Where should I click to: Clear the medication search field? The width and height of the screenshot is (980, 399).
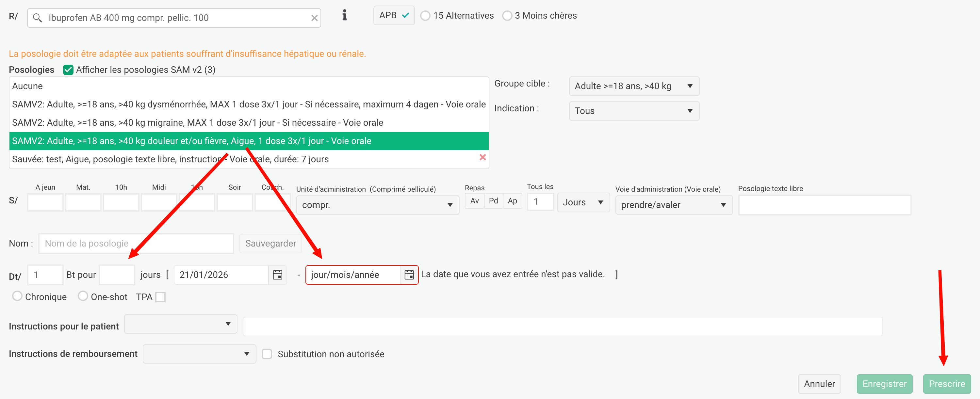point(314,18)
